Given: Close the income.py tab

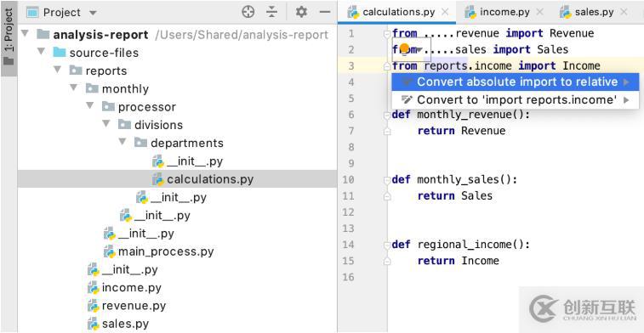Looking at the screenshot, I should coord(540,12).
